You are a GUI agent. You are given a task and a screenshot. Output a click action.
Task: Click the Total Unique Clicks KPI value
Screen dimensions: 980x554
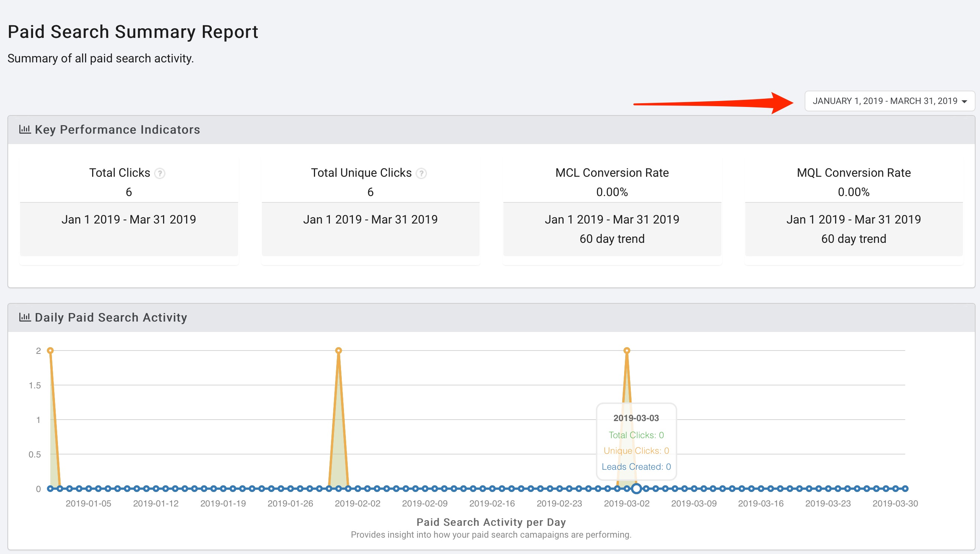370,192
